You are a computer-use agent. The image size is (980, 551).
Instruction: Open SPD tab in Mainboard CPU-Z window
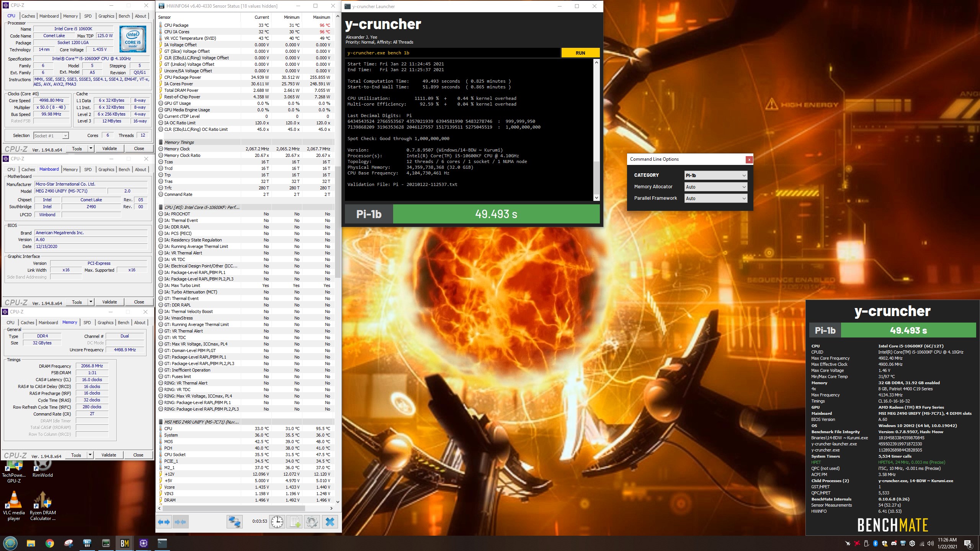(x=88, y=170)
